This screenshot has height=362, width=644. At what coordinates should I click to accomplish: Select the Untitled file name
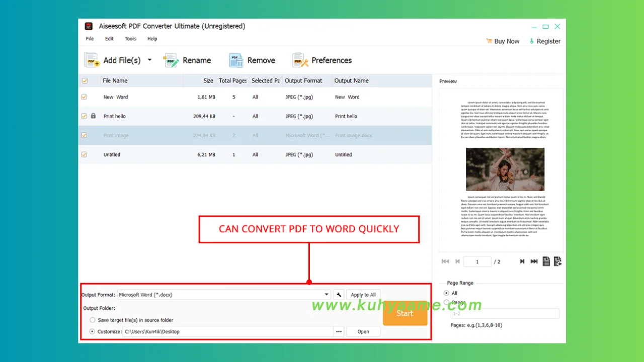pyautogui.click(x=112, y=154)
